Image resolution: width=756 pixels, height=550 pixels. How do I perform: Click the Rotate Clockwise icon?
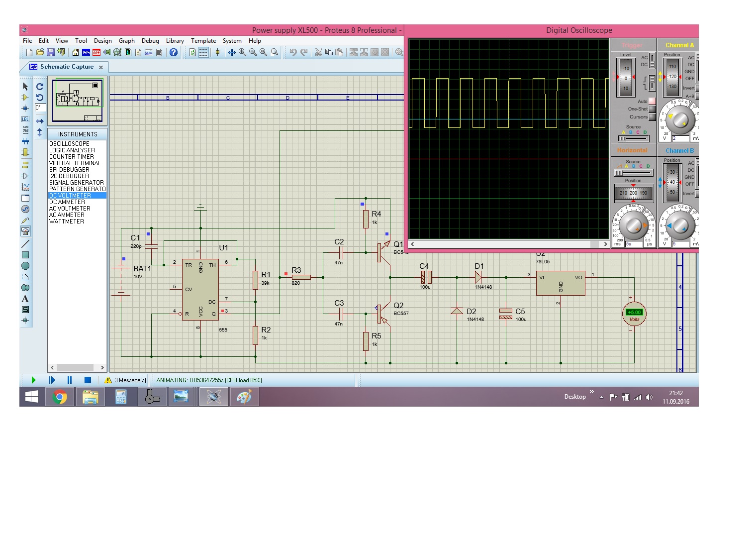(40, 87)
